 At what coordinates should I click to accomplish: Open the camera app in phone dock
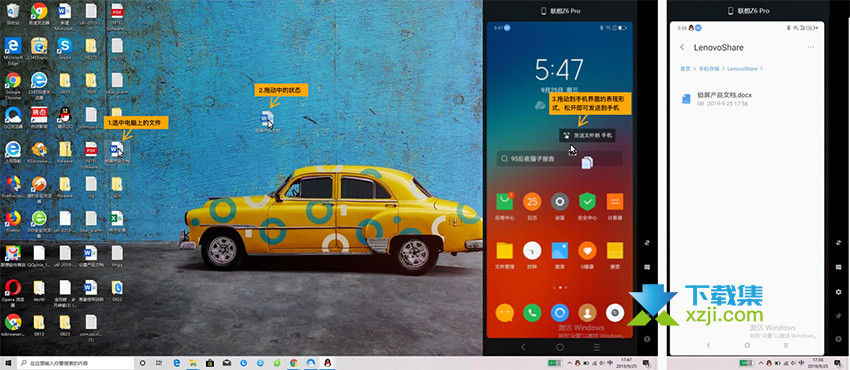point(615,313)
